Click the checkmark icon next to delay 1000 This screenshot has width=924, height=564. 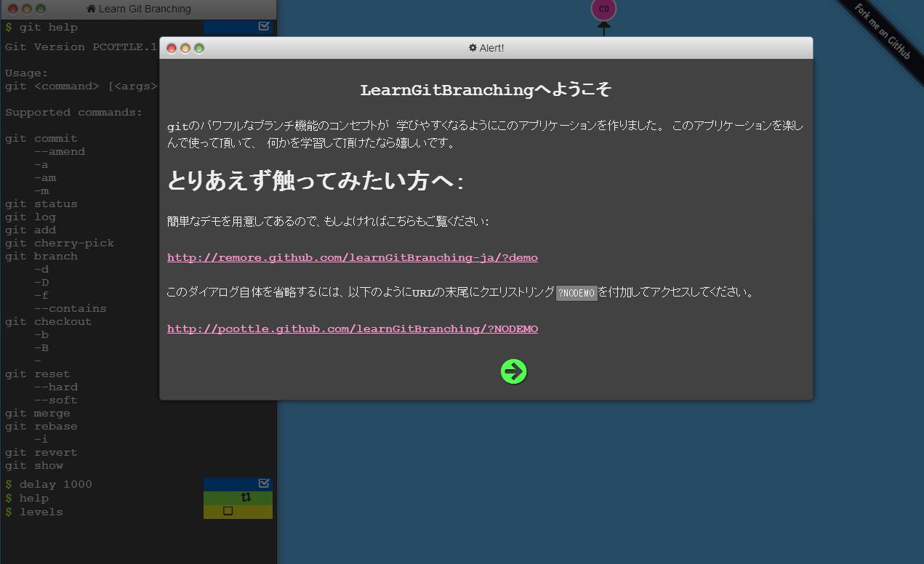click(x=264, y=483)
